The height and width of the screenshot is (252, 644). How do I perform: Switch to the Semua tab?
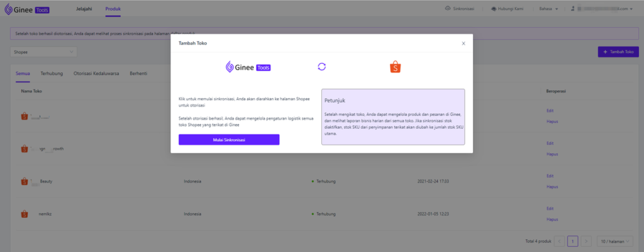coord(23,73)
